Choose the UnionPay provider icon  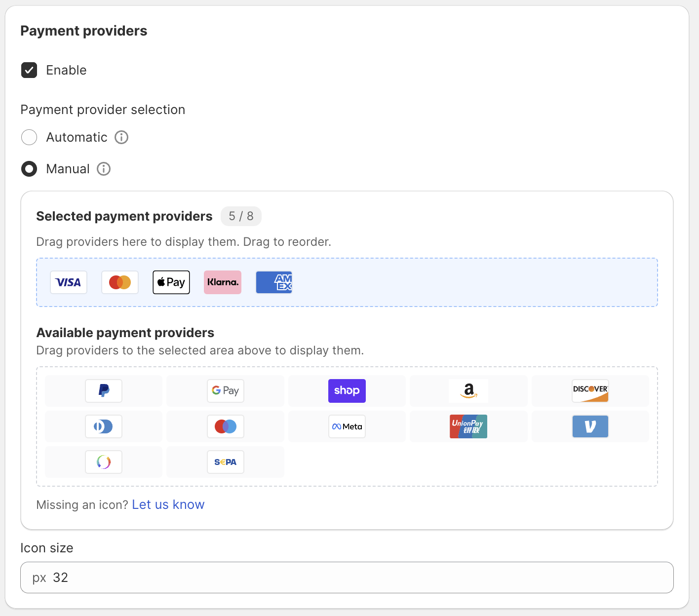469,426
